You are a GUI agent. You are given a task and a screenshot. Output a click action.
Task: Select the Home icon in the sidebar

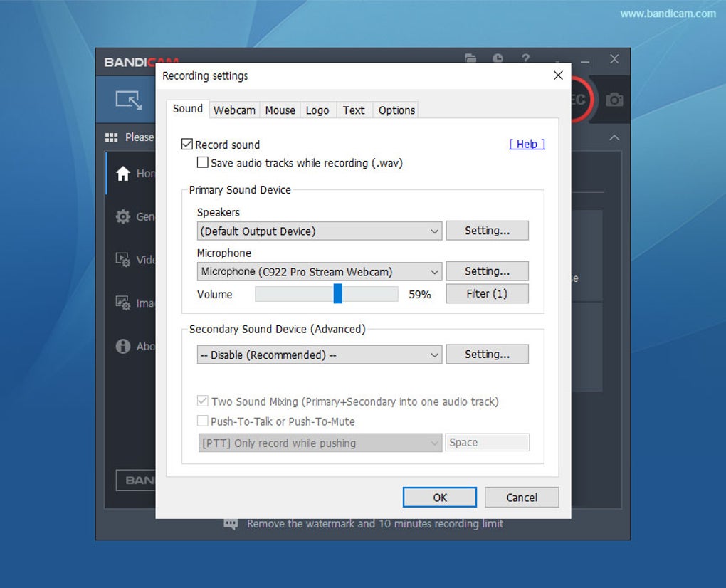[122, 173]
